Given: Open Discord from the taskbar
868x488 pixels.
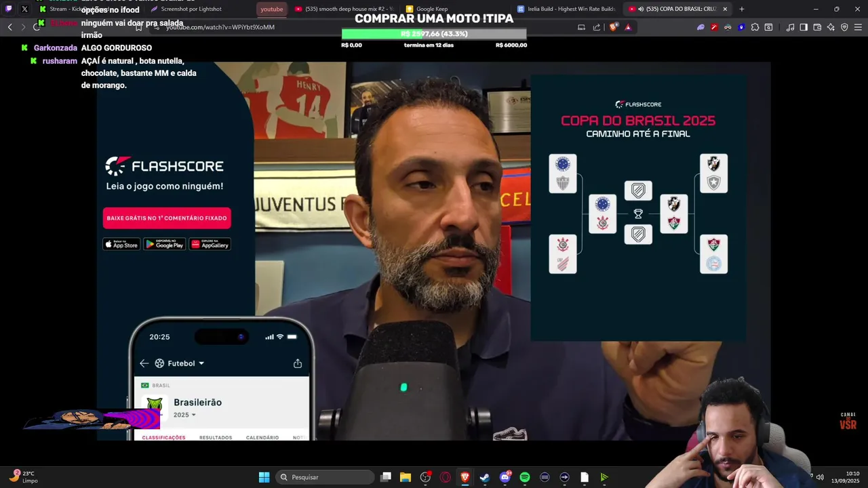Looking at the screenshot, I should click(505, 477).
